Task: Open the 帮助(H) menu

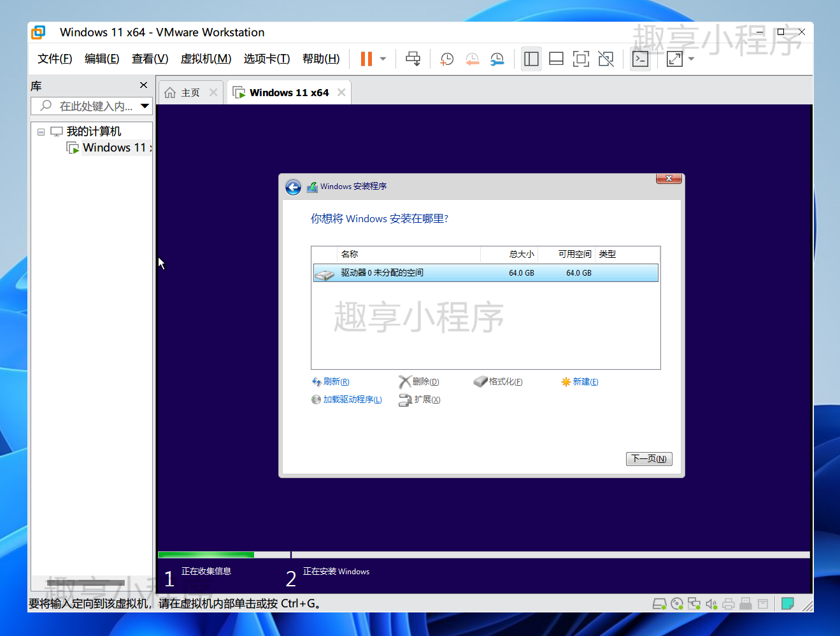Action: coord(321,59)
